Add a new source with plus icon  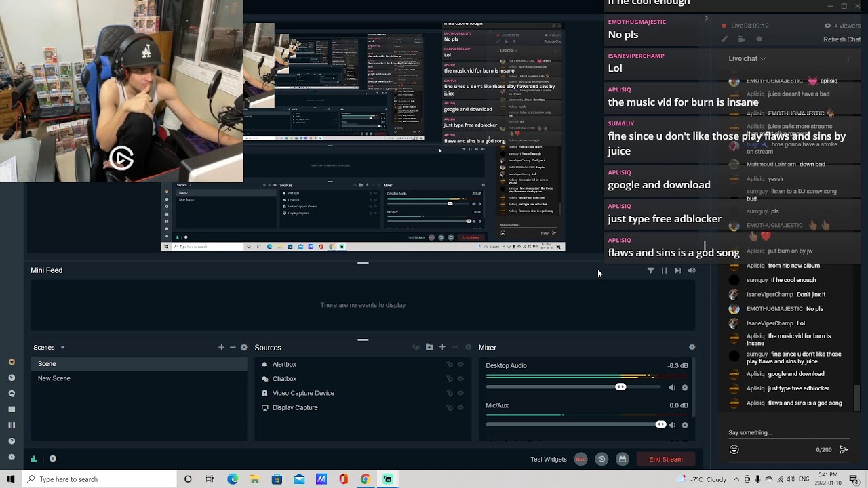pyautogui.click(x=442, y=347)
